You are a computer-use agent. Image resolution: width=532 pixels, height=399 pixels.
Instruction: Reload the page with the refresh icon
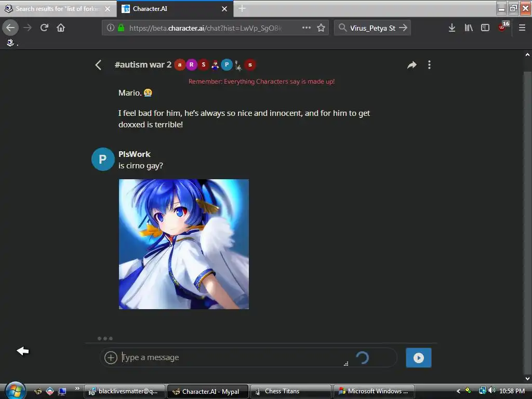point(44,28)
